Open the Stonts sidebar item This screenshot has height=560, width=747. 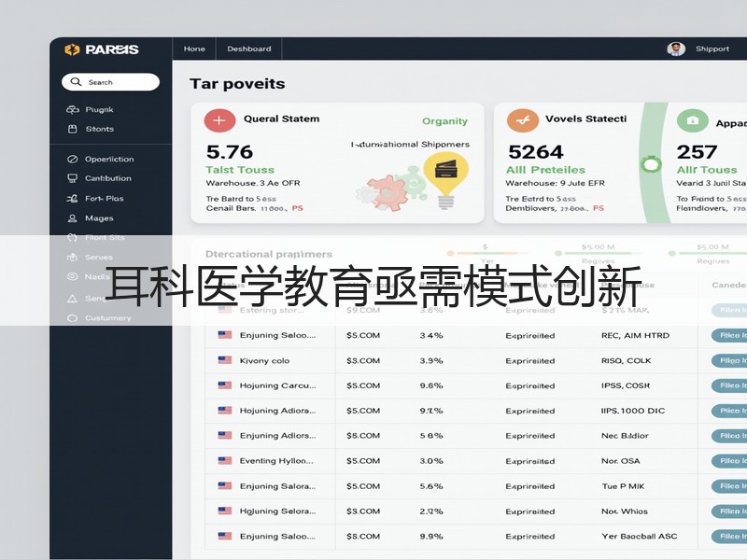point(100,129)
